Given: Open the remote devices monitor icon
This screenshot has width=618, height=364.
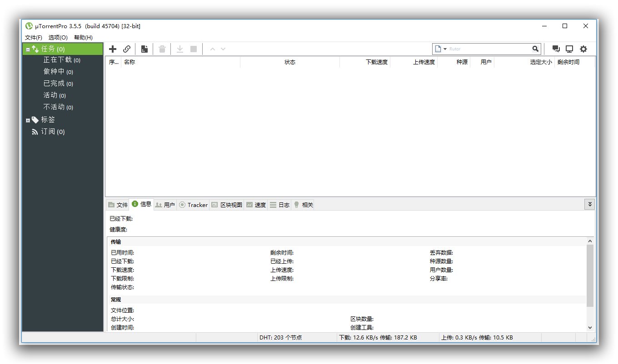Looking at the screenshot, I should [x=569, y=49].
